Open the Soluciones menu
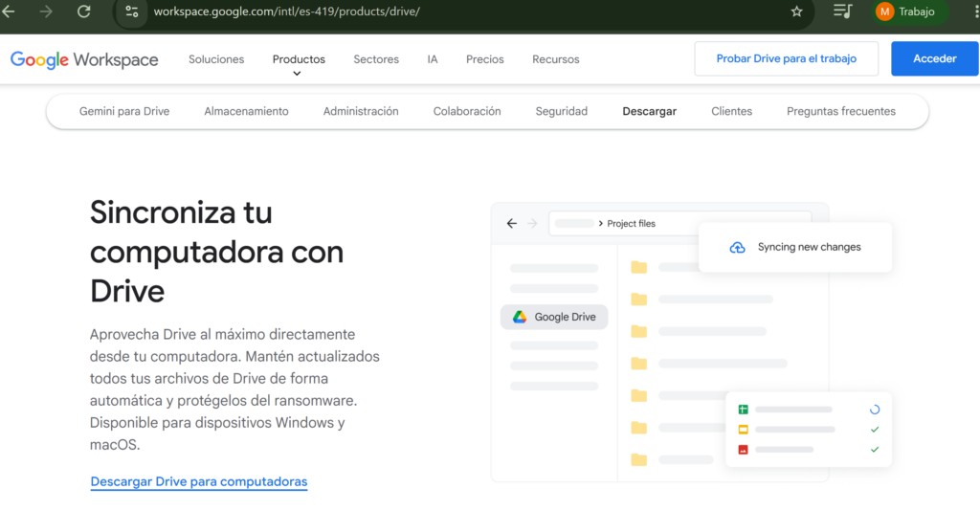Image resolution: width=980 pixels, height=511 pixels. (x=216, y=59)
